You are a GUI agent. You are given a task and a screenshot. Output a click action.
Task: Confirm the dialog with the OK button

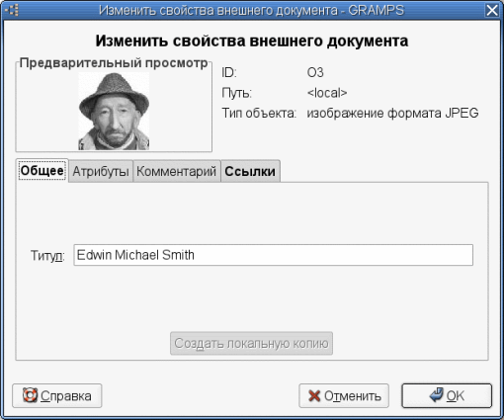447,395
